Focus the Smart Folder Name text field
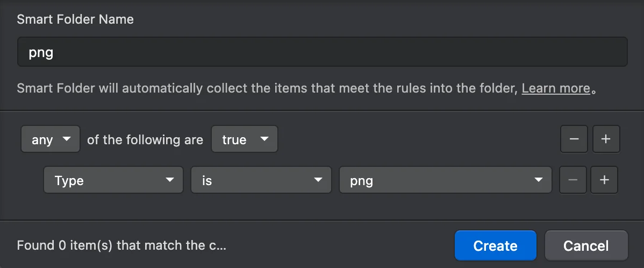 coord(322,52)
